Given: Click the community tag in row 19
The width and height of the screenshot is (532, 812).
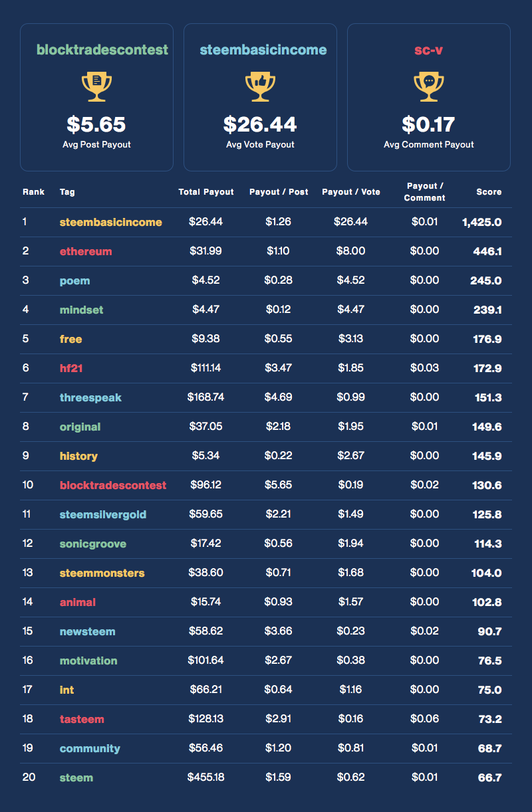Looking at the screenshot, I should 90,748.
